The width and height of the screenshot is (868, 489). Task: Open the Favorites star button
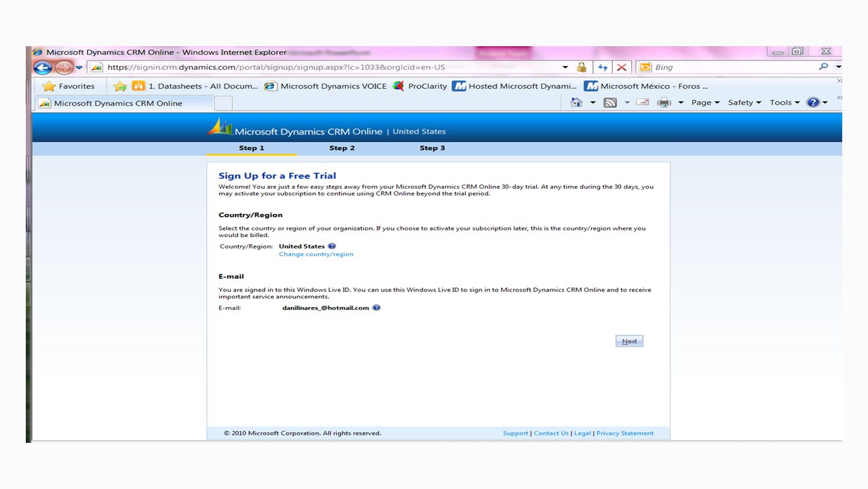(69, 86)
